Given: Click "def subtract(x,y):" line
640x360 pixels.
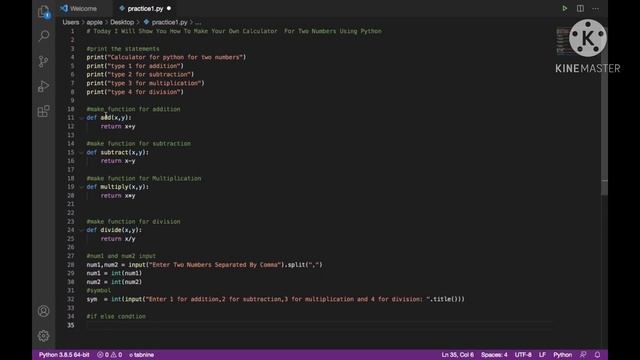Looking at the screenshot, I should pyautogui.click(x=118, y=152).
